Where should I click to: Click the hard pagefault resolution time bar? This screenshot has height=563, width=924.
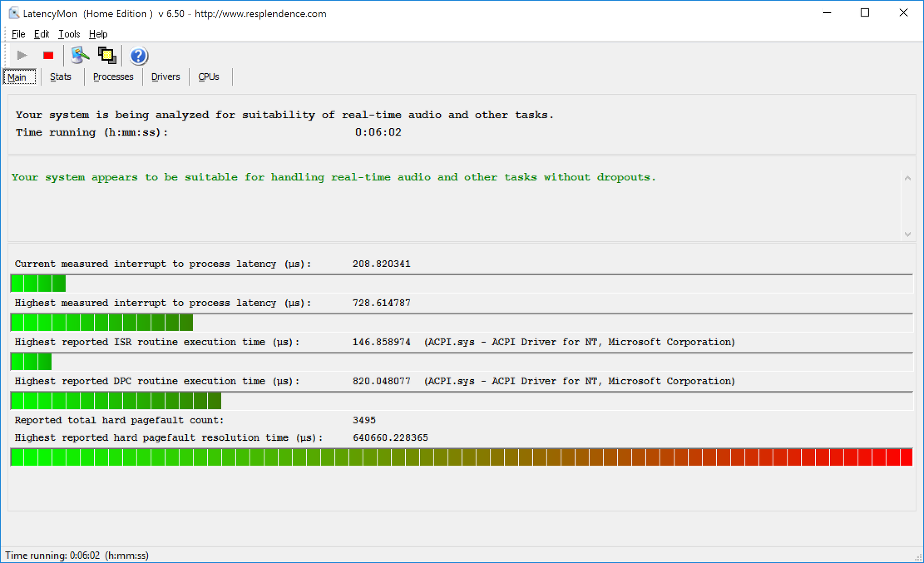pyautogui.click(x=461, y=457)
